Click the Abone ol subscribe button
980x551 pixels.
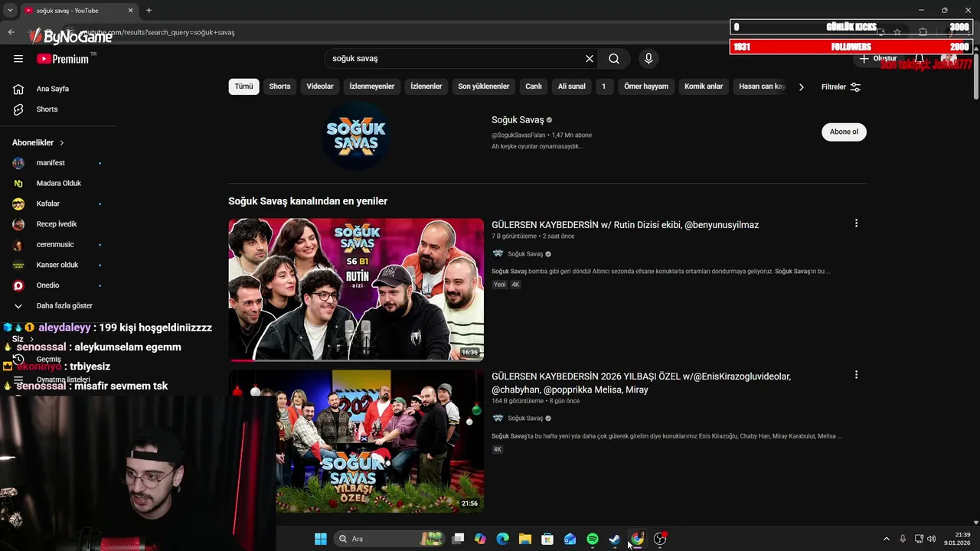click(844, 132)
